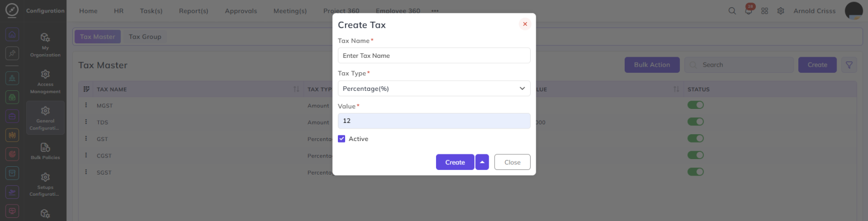Show more menu items via ellipsis
868x221 pixels.
435,11
